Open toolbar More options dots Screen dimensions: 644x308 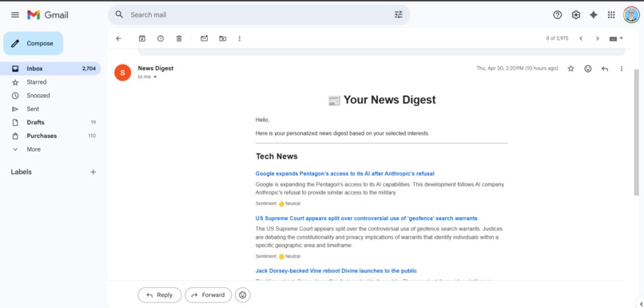240,38
